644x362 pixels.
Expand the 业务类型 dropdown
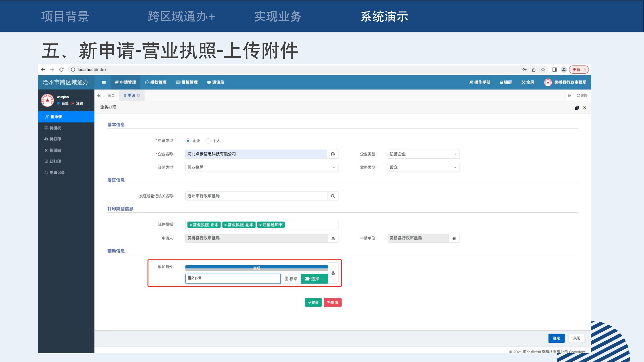pyautogui.click(x=423, y=167)
